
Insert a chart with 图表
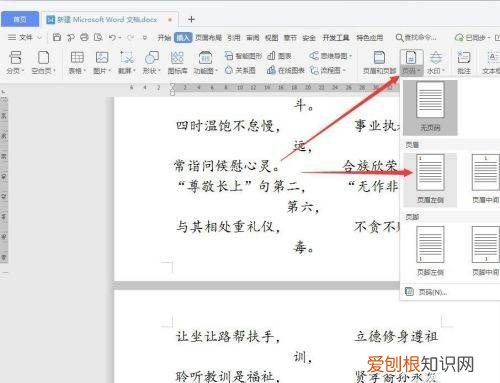point(279,56)
